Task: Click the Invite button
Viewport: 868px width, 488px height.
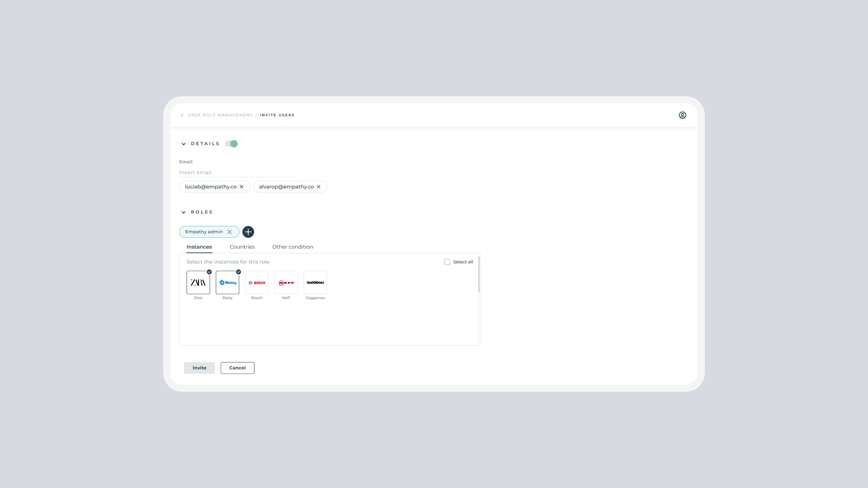Action: (199, 368)
